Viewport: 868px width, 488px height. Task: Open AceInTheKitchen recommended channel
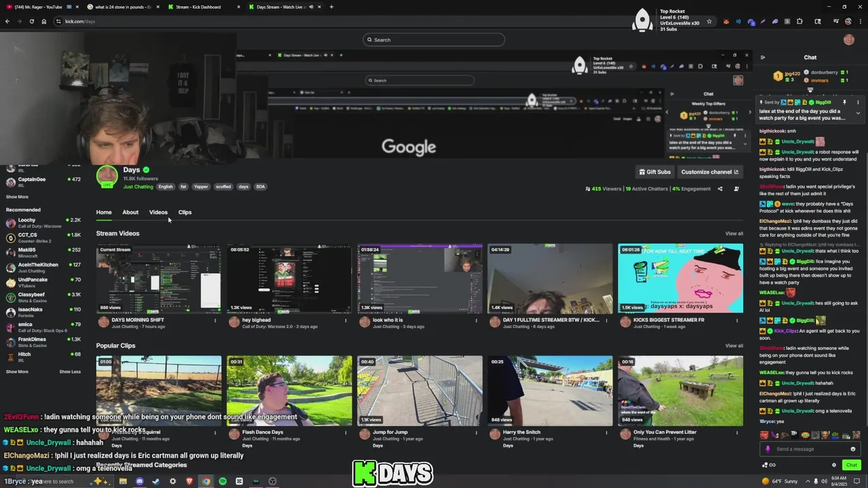point(43,267)
